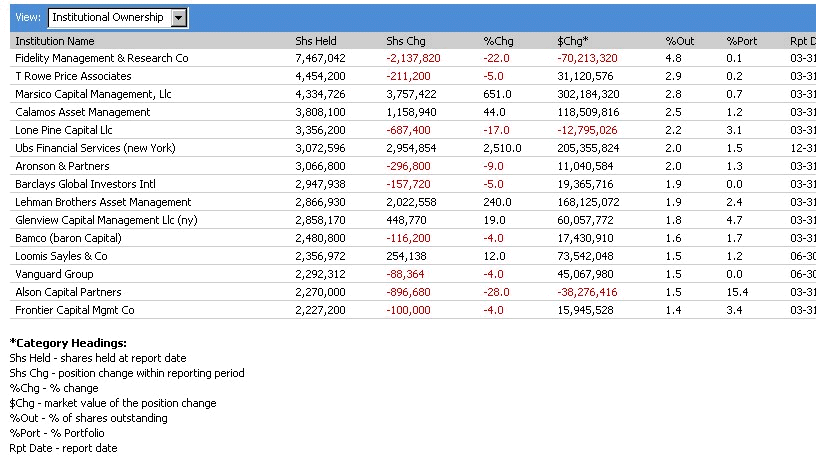816x458 pixels.
Task: Click Alson portfolio percent 15.4
Action: tap(737, 292)
